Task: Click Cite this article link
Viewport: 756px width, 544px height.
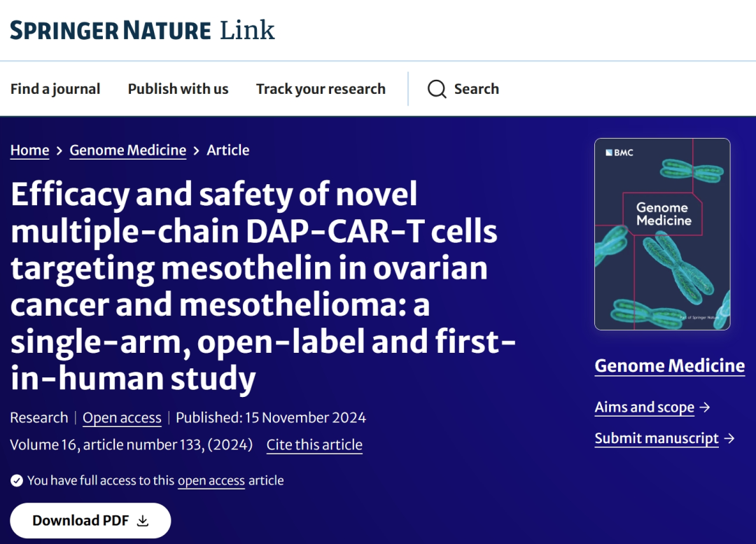Action: (314, 445)
